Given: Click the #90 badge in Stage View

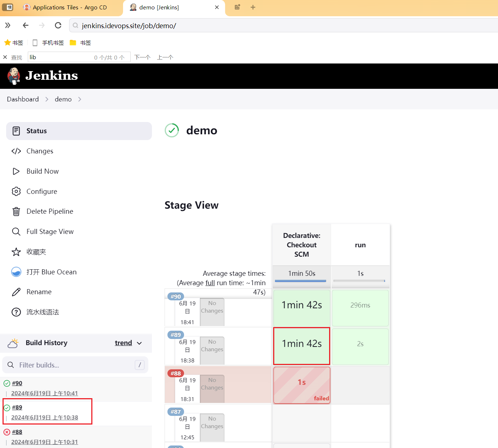Looking at the screenshot, I should tap(176, 296).
